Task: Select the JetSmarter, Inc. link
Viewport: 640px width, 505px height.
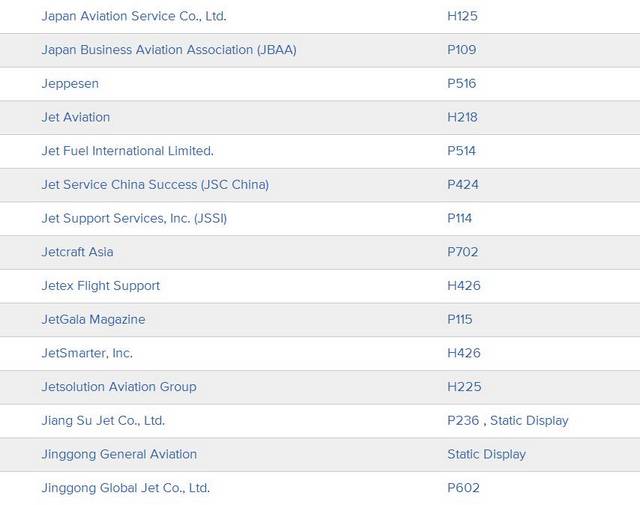Action: point(87,353)
